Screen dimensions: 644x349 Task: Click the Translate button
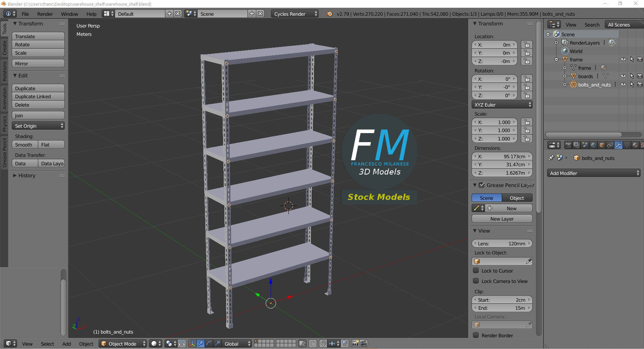click(38, 36)
